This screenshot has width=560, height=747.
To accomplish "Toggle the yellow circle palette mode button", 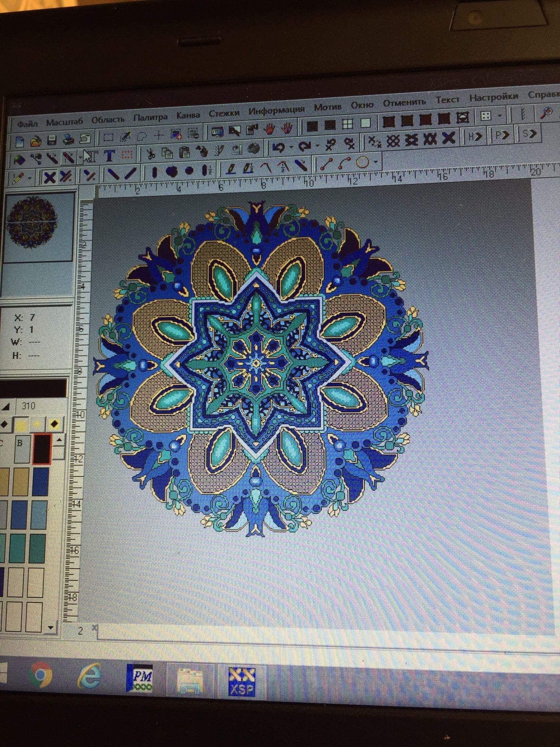I will [37, 424].
